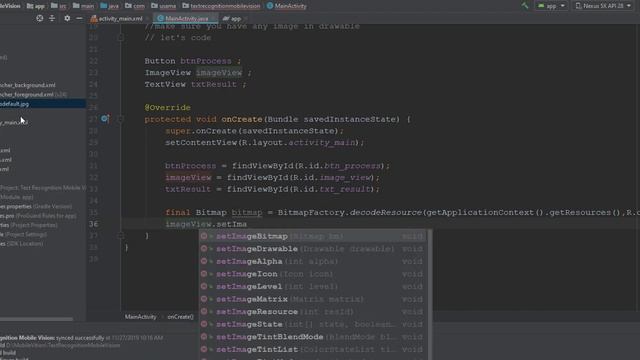This screenshot has height=360, width=640.
Task: Select the Project Settings gradle entry
Action: tap(24, 235)
